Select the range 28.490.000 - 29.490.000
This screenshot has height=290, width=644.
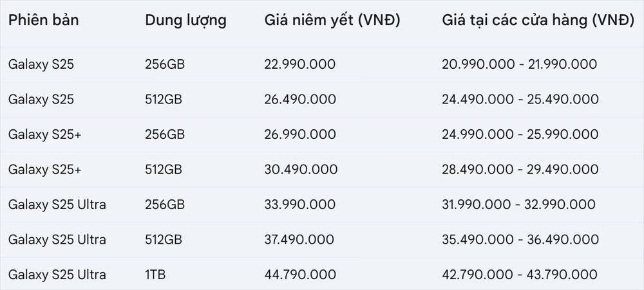(520, 170)
